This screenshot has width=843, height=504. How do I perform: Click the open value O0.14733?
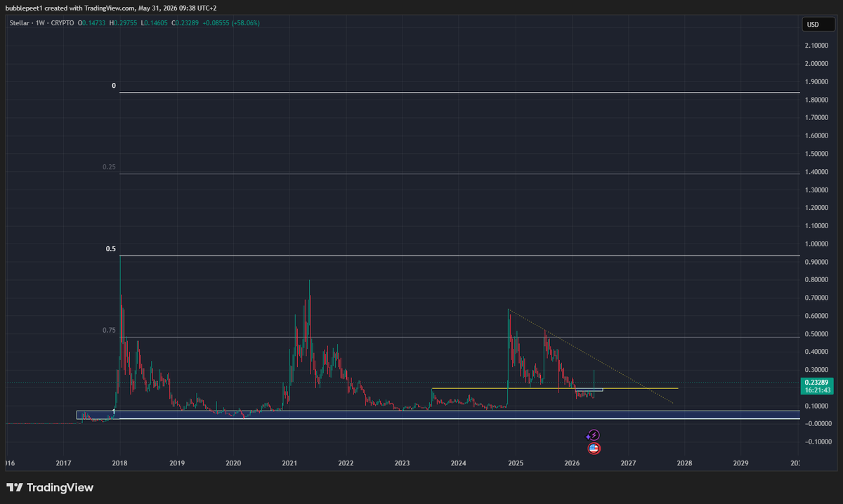92,23
